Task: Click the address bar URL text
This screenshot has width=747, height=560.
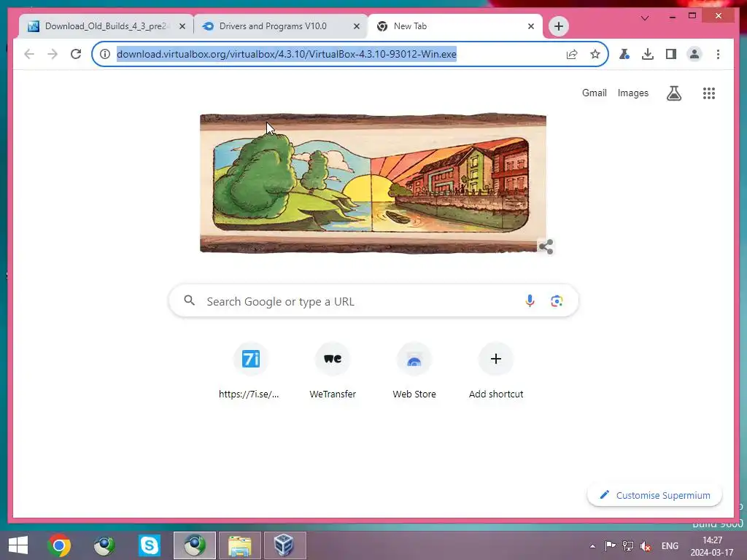Action: click(x=286, y=54)
